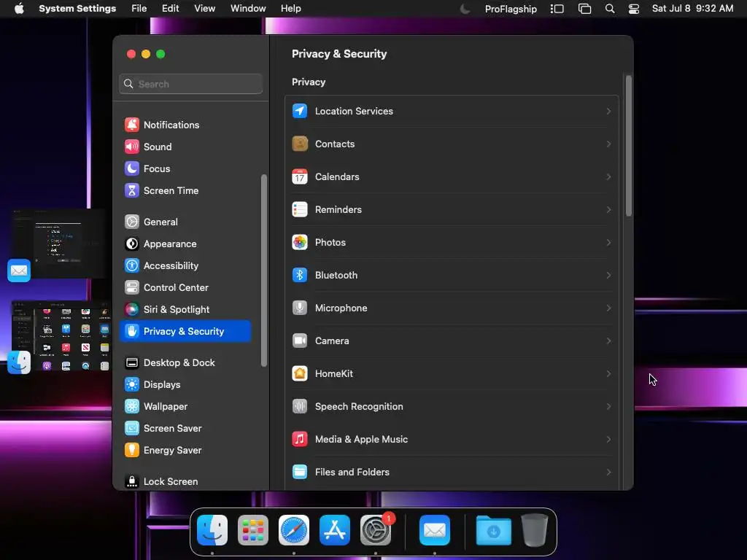Image resolution: width=747 pixels, height=560 pixels.
Task: Open the File menu
Action: [139, 9]
